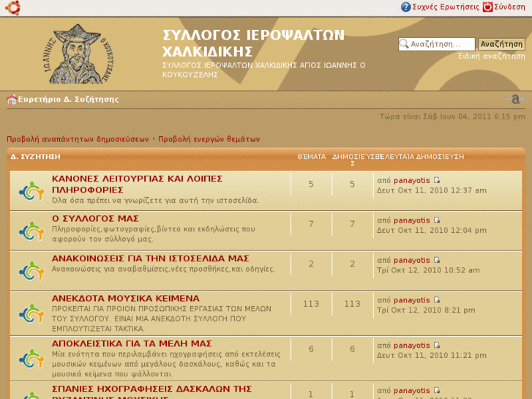This screenshot has height=399, width=532.
Task: Click the Δ. ΣΥΖΗΤΗΣΗ header label
Action: (x=35, y=157)
